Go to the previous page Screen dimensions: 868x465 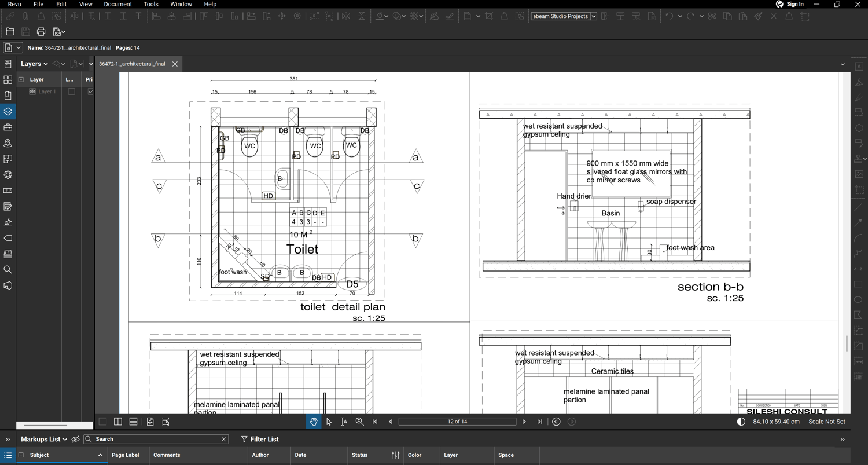point(391,422)
